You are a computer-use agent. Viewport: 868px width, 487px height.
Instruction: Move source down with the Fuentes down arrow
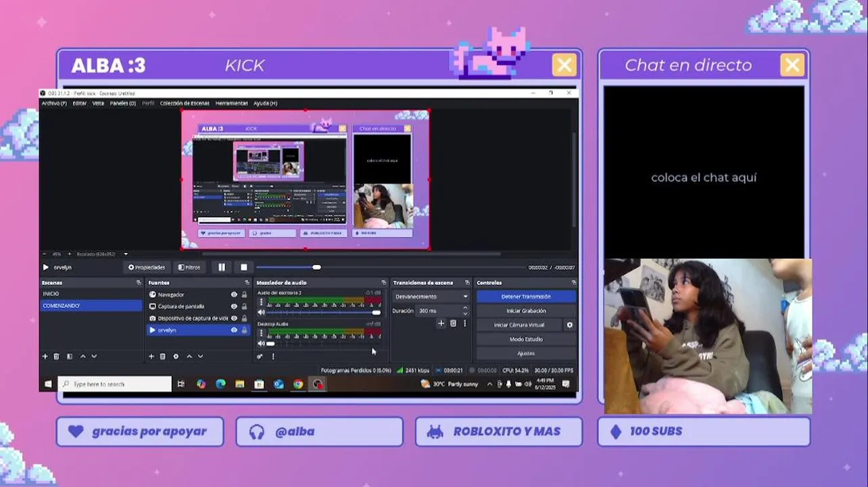(x=200, y=356)
